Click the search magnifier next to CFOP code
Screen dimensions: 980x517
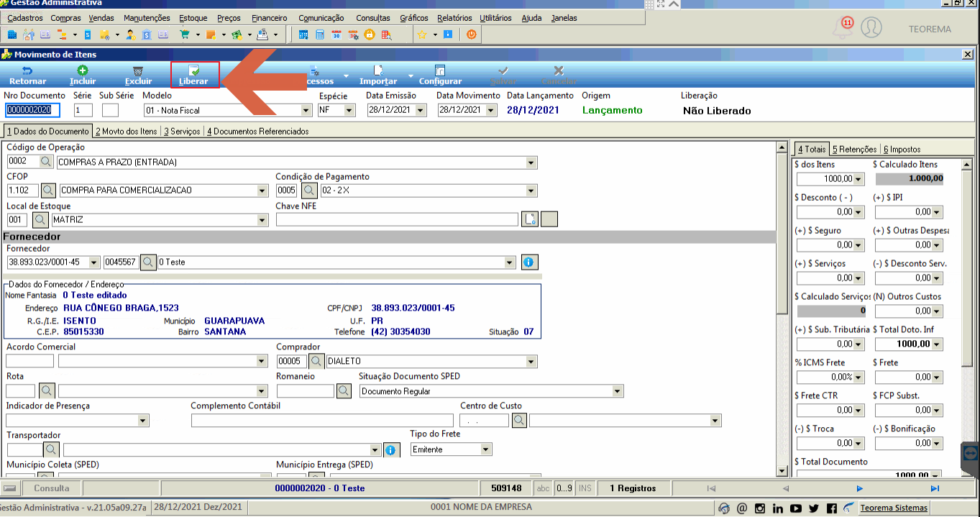tap(48, 191)
